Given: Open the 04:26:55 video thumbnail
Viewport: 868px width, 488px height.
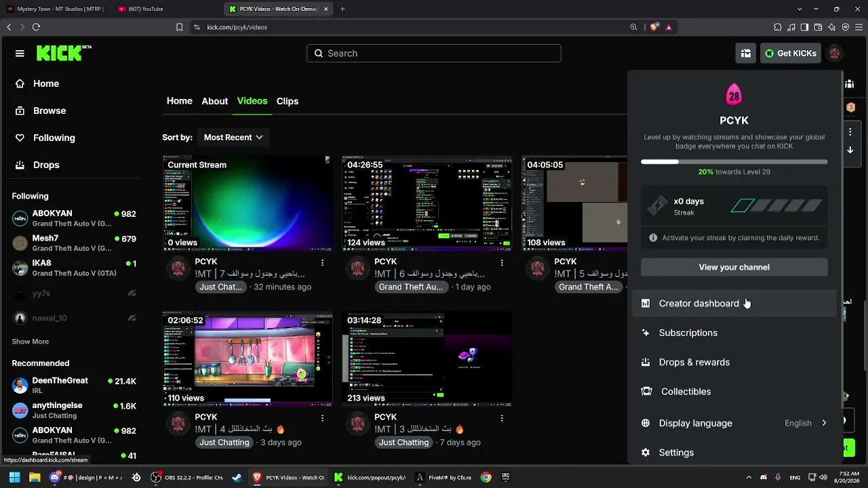Looking at the screenshot, I should pyautogui.click(x=427, y=203).
